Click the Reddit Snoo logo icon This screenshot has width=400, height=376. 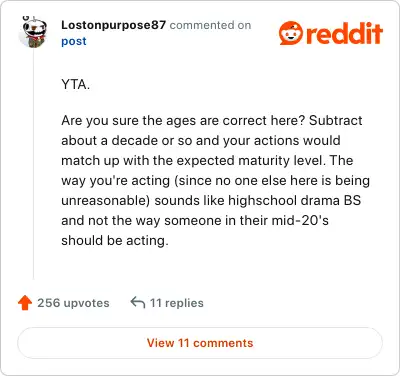click(x=291, y=33)
